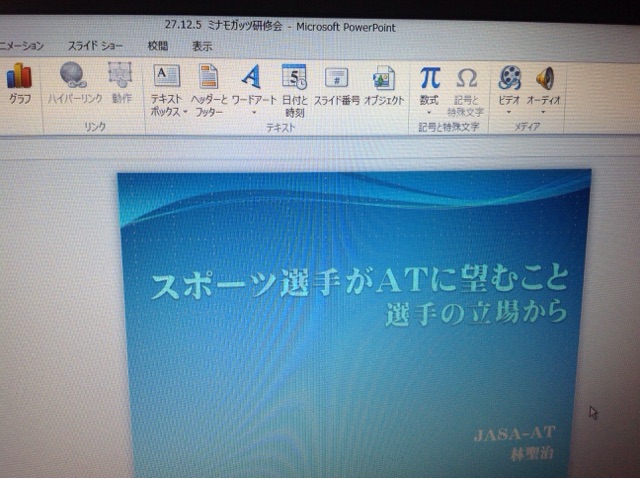The width and height of the screenshot is (640, 479).
Task: Click the window title 27.12.5 ミナモガッツ研修会
Action: pyautogui.click(x=224, y=25)
